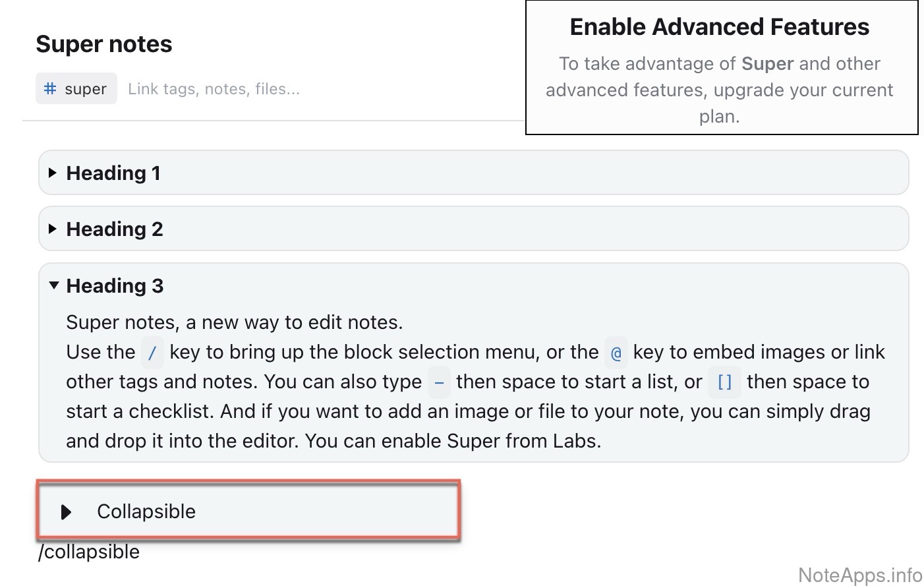Expand the Heading 1 disclosure triangle
Viewport: 924px width, 588px height.
tap(53, 173)
